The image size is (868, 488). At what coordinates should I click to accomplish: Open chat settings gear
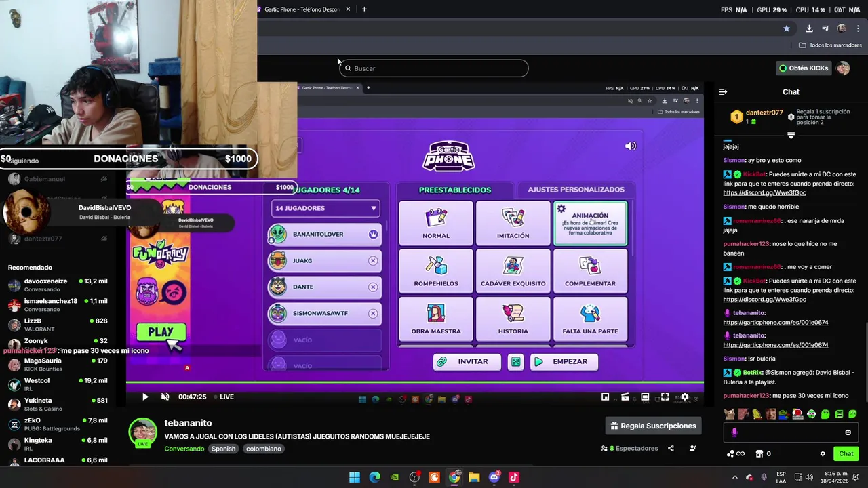tap(823, 453)
